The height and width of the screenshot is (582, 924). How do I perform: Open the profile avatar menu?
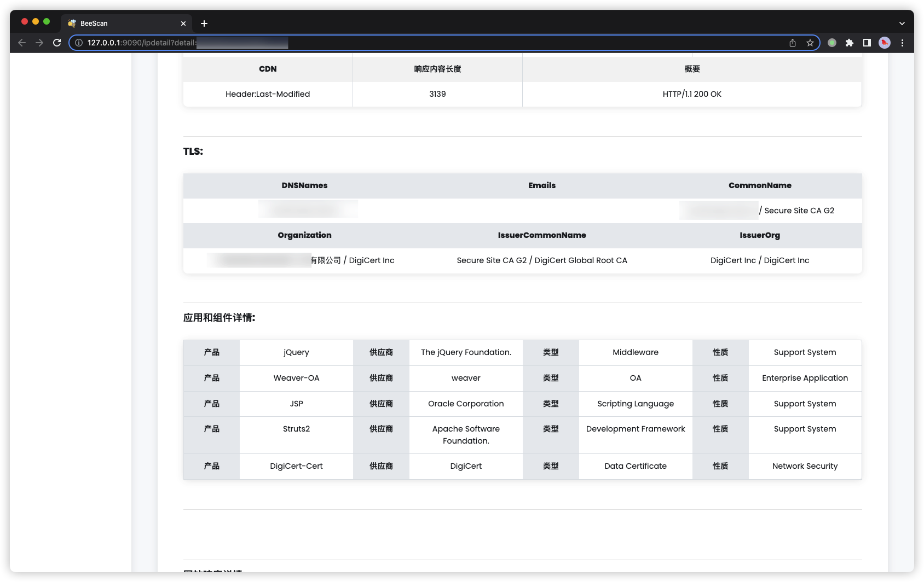885,43
